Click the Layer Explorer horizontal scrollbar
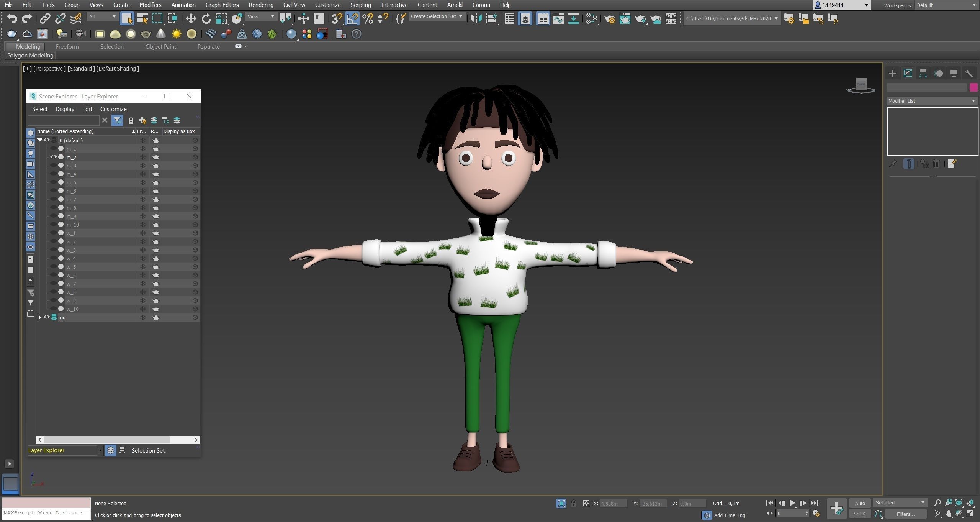The image size is (980, 522). click(118, 440)
